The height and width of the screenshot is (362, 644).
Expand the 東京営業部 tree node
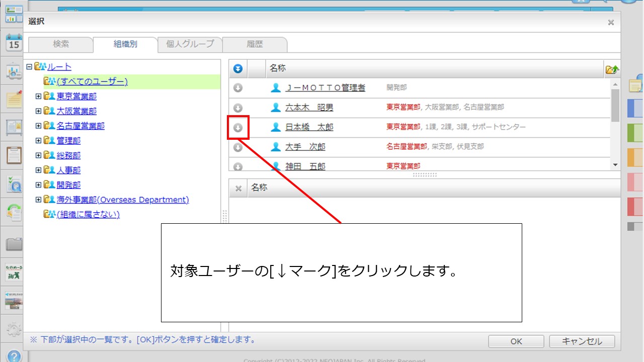click(x=38, y=96)
